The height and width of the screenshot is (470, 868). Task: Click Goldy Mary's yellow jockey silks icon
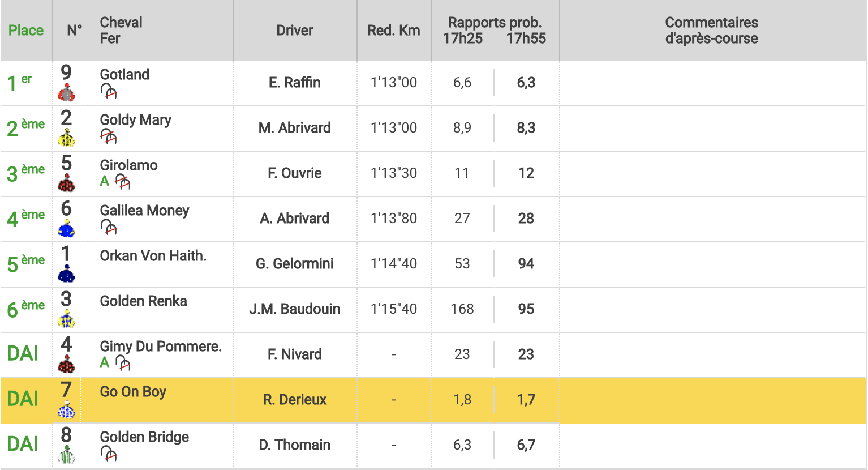[x=66, y=138]
